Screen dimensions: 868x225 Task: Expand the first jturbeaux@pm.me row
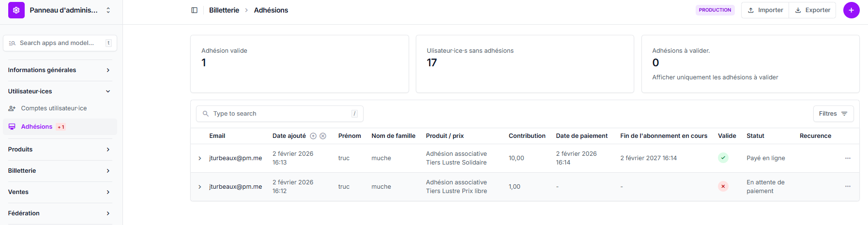click(x=199, y=158)
